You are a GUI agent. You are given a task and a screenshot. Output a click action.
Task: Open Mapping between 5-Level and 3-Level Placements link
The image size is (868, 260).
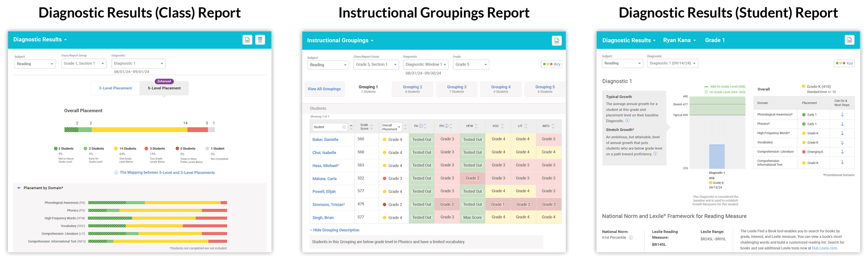tap(167, 173)
